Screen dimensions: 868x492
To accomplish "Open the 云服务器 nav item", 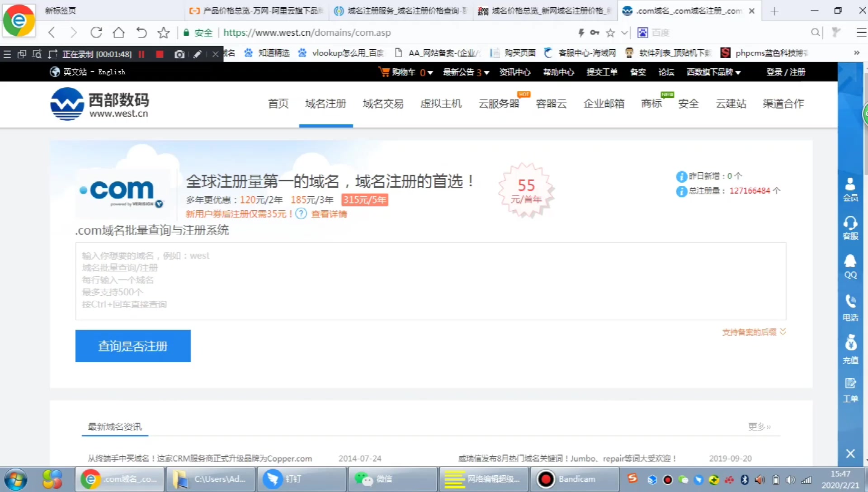I will [499, 104].
